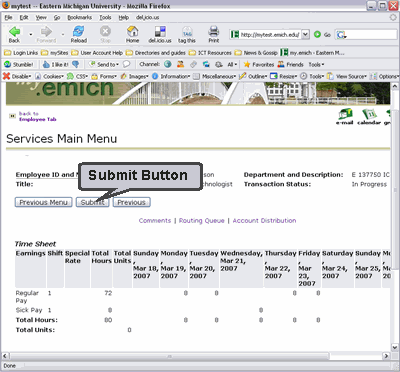Open the ICT Resources bookmark folder
This screenshot has height=372, width=400.
pos(210,53)
